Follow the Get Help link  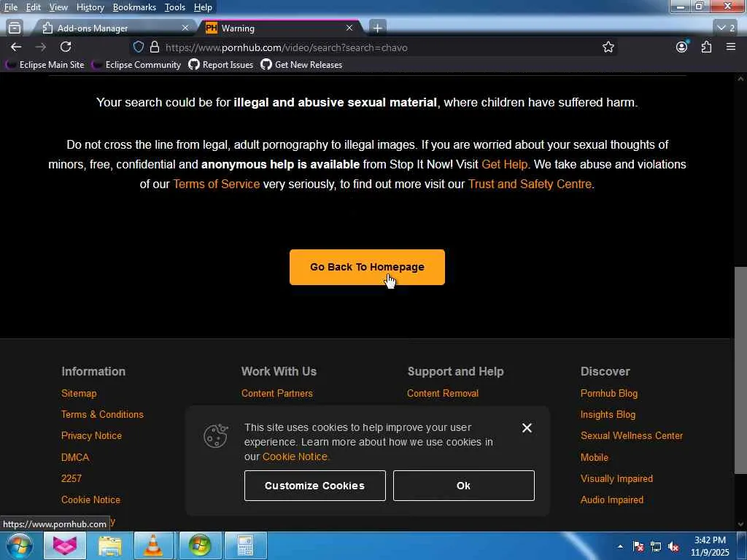click(x=504, y=164)
